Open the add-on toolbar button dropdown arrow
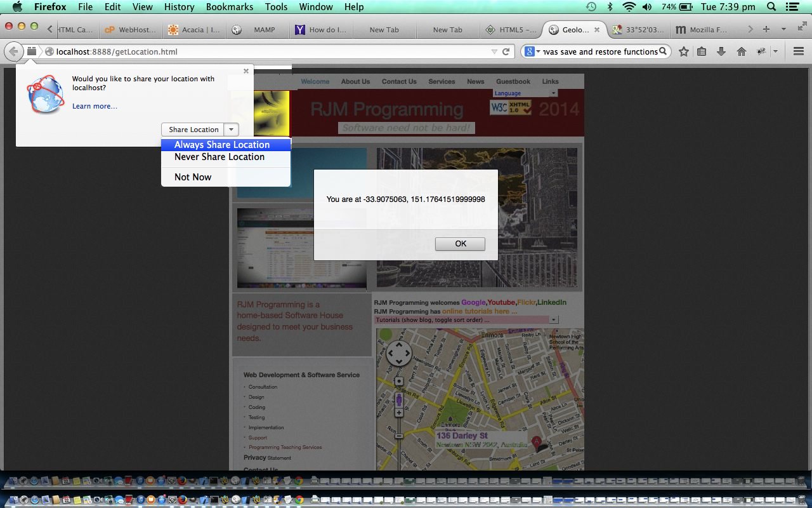Image resolution: width=812 pixels, height=508 pixels. 775,51
